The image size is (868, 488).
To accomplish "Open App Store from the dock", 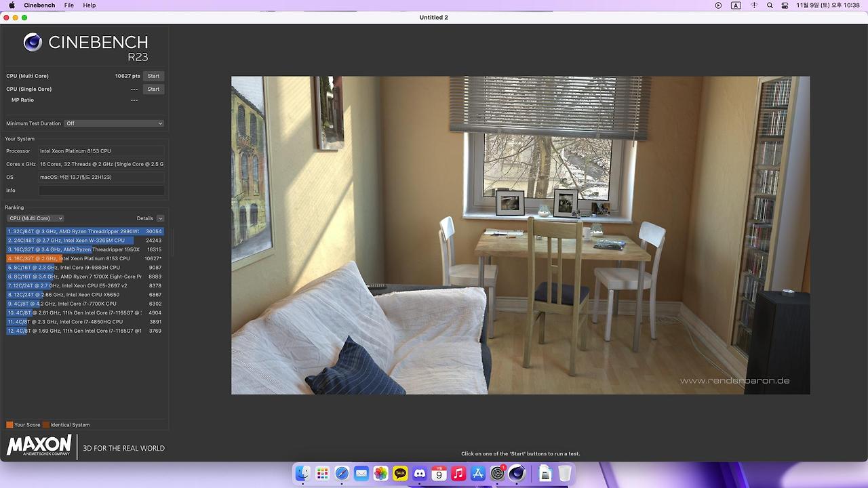I will (x=478, y=474).
